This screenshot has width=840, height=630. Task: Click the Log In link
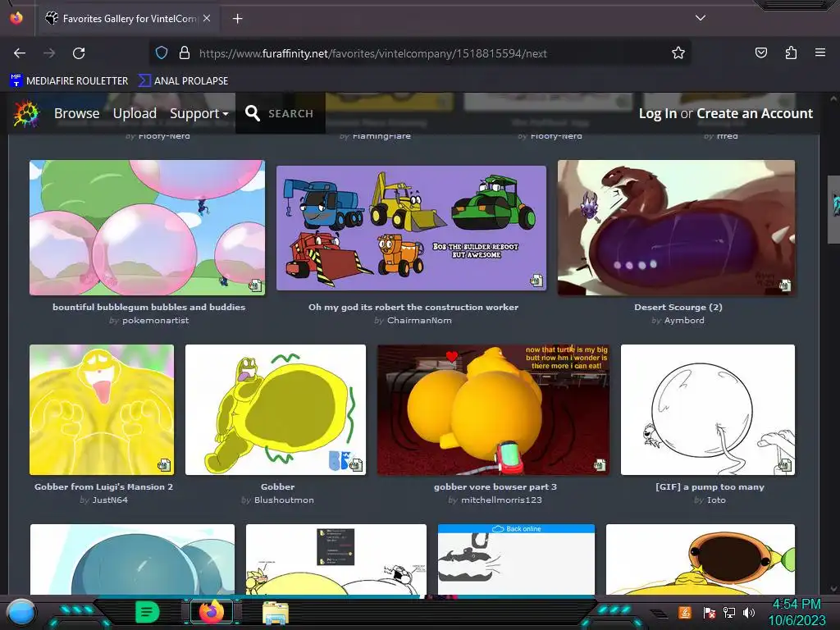657,113
